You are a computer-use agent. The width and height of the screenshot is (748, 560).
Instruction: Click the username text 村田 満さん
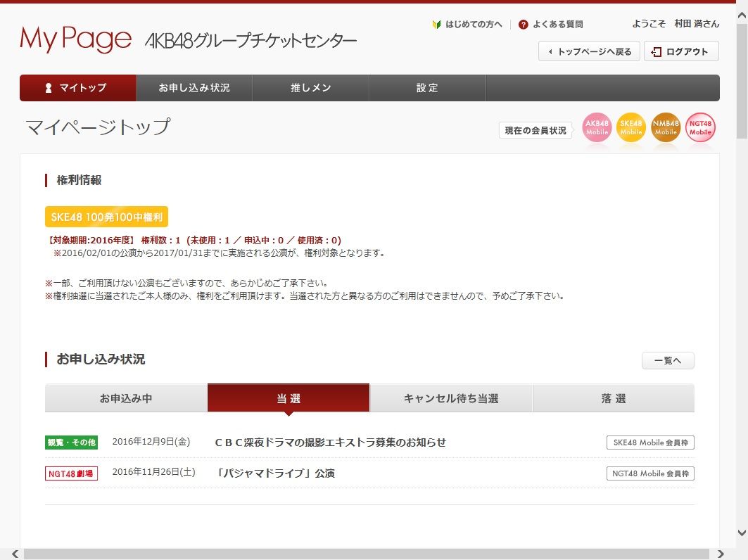[697, 23]
